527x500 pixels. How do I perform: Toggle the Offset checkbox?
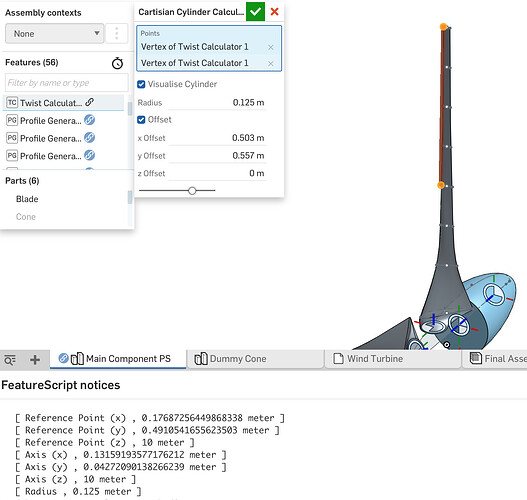[141, 120]
